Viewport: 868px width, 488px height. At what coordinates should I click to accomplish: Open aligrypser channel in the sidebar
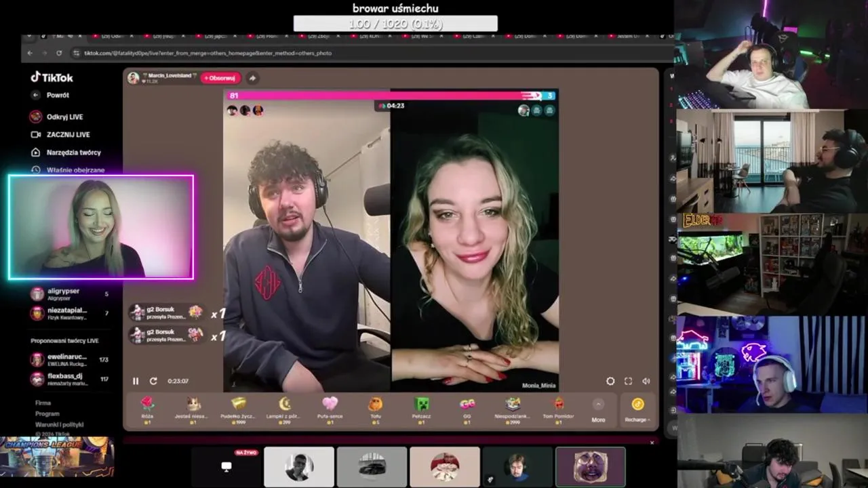(x=69, y=294)
